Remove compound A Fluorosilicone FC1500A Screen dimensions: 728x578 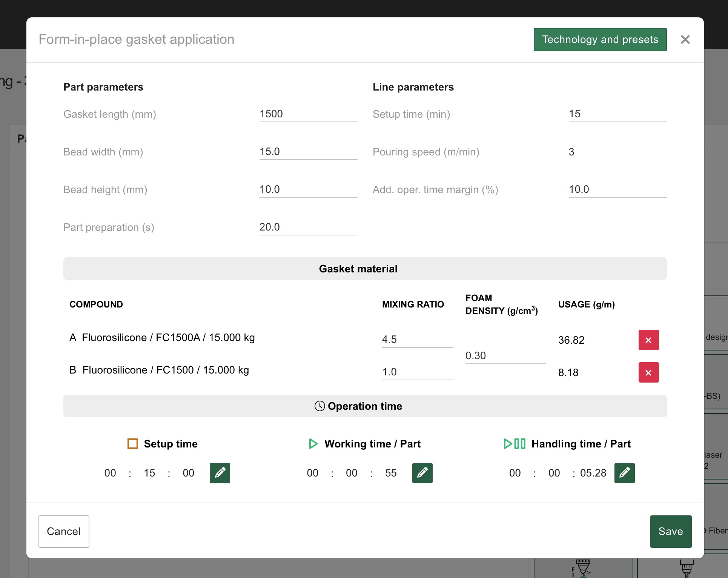pos(648,340)
